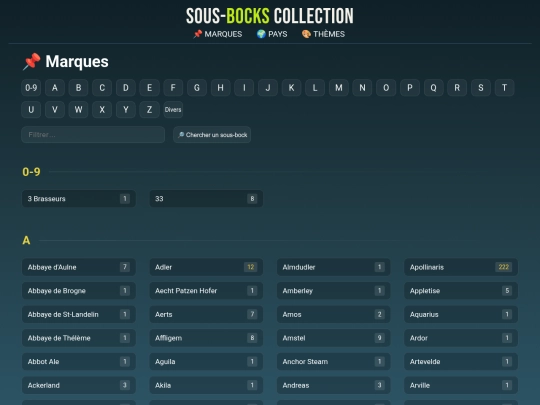The height and width of the screenshot is (405, 540).
Task: Open the Abbaye de St-Landelin brand
Action: (x=79, y=314)
